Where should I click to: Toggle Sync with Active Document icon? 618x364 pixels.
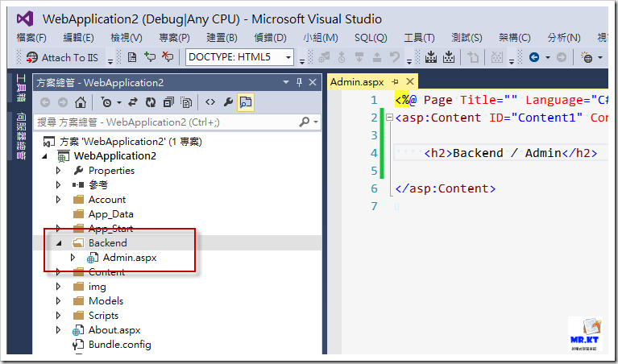click(133, 102)
